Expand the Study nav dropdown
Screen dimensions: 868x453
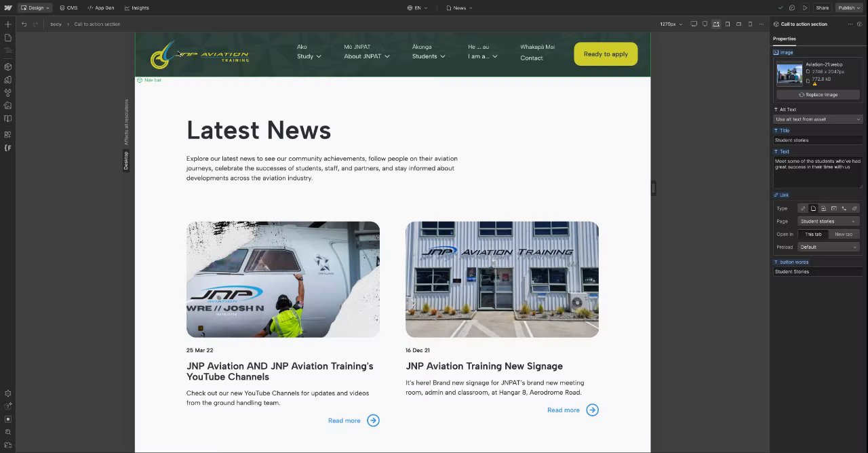309,56
